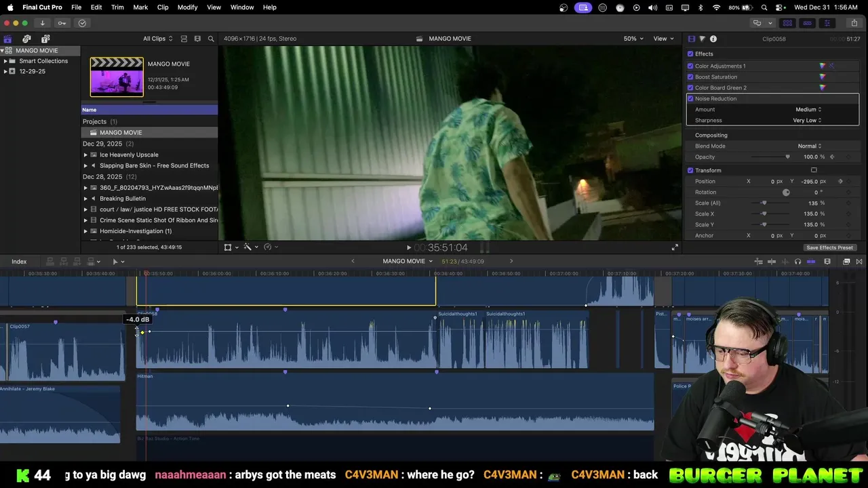Open the enhancement magic wand menu
The height and width of the screenshot is (488, 868).
pyautogui.click(x=250, y=247)
